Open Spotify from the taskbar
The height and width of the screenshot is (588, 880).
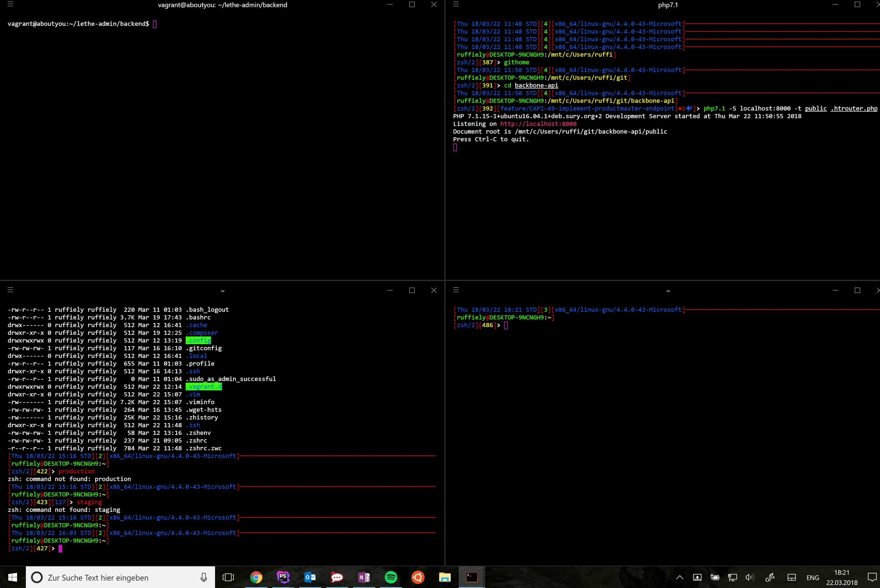[x=391, y=577]
